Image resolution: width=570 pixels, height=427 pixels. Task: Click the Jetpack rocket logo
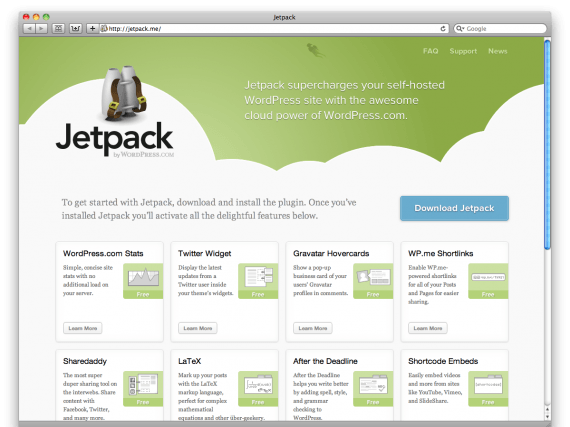124,94
